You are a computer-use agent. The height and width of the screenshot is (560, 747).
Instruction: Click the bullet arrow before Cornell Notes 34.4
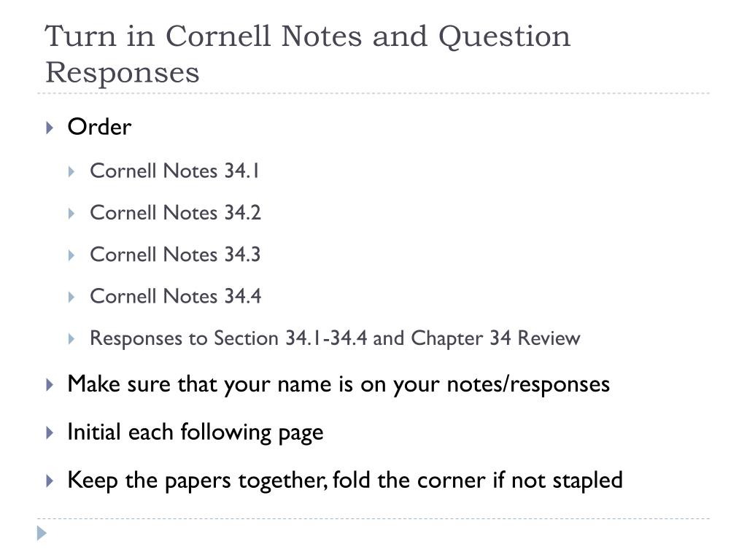(71, 297)
